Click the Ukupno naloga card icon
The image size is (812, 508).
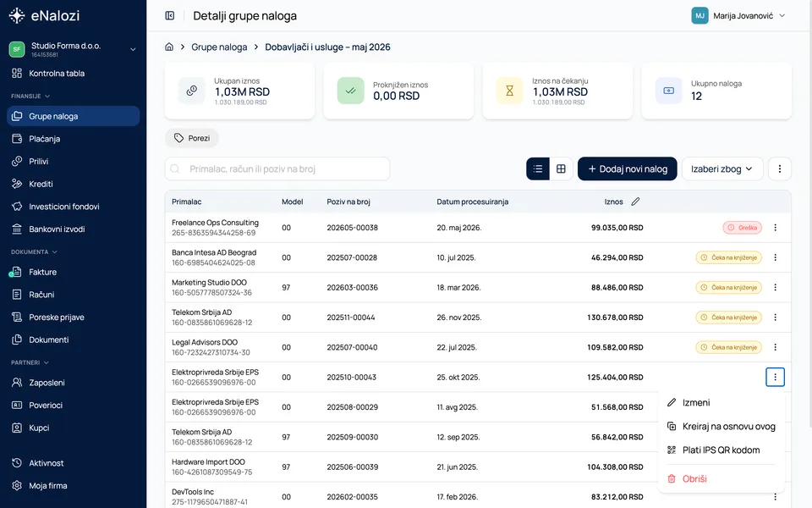[668, 91]
